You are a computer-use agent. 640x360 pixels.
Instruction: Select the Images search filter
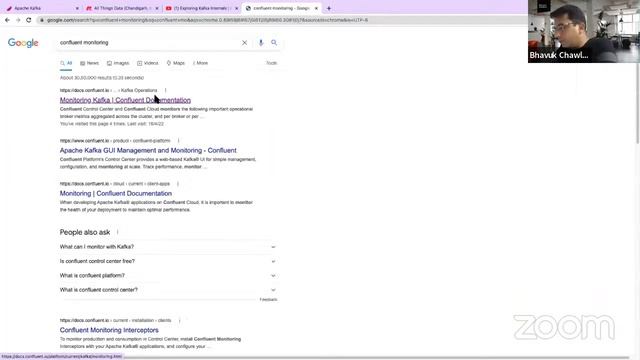[x=118, y=63]
